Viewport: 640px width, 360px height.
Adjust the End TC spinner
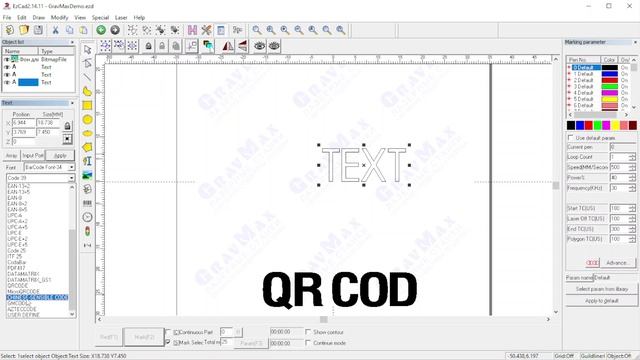[632, 229]
